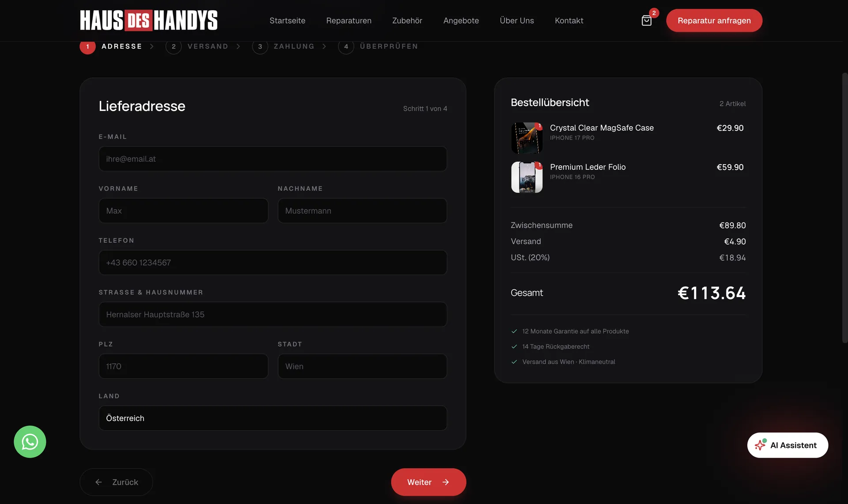This screenshot has width=848, height=504.
Task: Open Über Uns menu item
Action: 517,20
